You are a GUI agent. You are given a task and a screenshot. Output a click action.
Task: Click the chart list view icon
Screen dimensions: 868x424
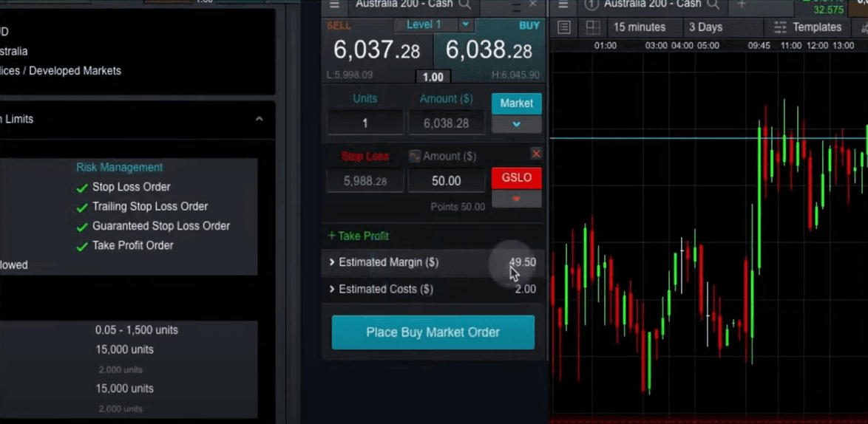(564, 27)
